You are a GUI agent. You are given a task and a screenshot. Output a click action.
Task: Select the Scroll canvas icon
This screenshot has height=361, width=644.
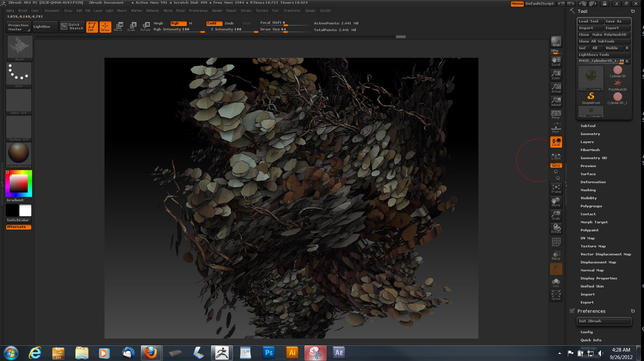[556, 61]
